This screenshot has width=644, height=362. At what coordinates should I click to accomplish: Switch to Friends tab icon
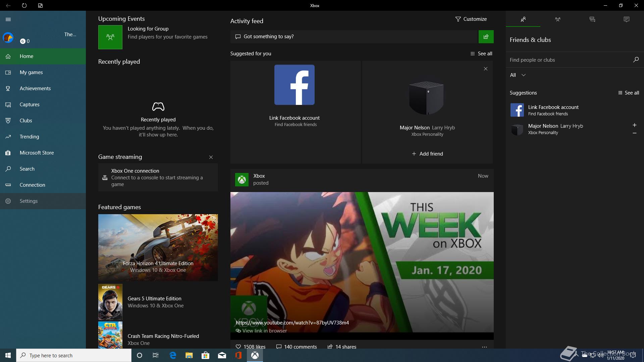coord(523,19)
